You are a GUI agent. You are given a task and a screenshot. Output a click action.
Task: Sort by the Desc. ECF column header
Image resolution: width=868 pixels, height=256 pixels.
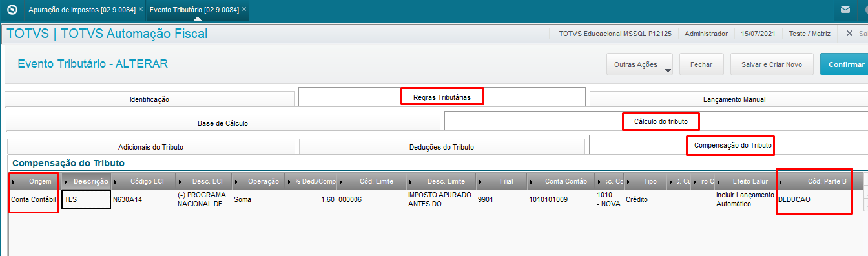(x=203, y=182)
